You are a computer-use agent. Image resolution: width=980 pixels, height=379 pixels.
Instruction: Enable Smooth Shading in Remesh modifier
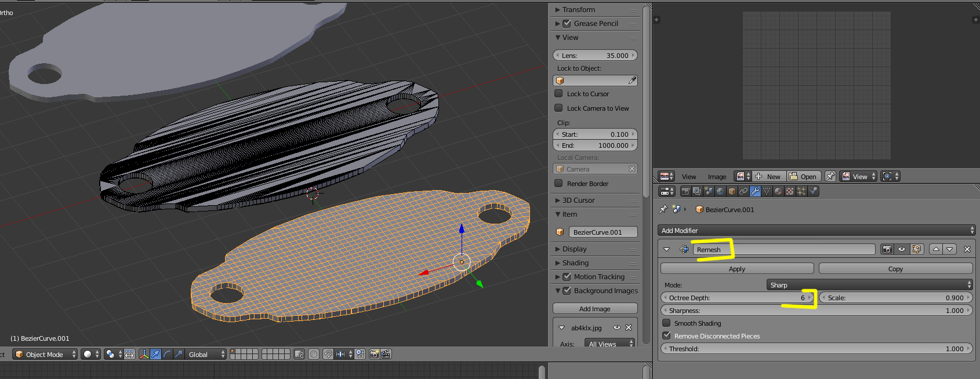[x=667, y=323]
